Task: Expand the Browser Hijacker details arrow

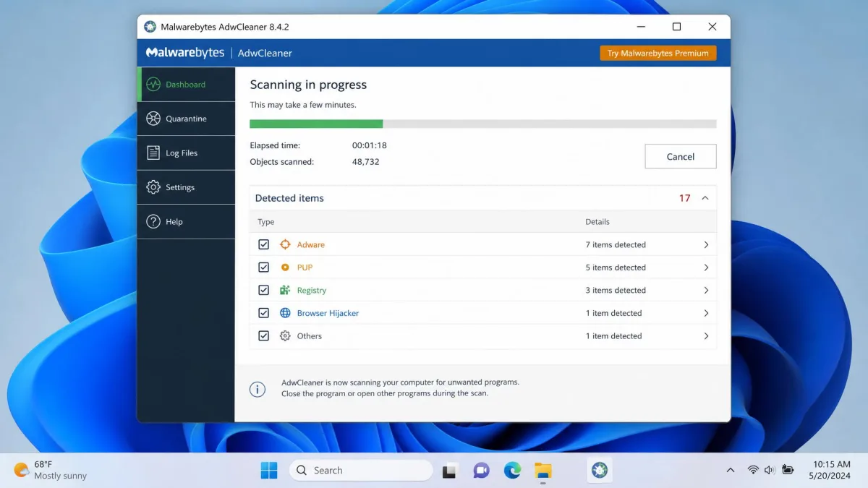Action: (706, 313)
